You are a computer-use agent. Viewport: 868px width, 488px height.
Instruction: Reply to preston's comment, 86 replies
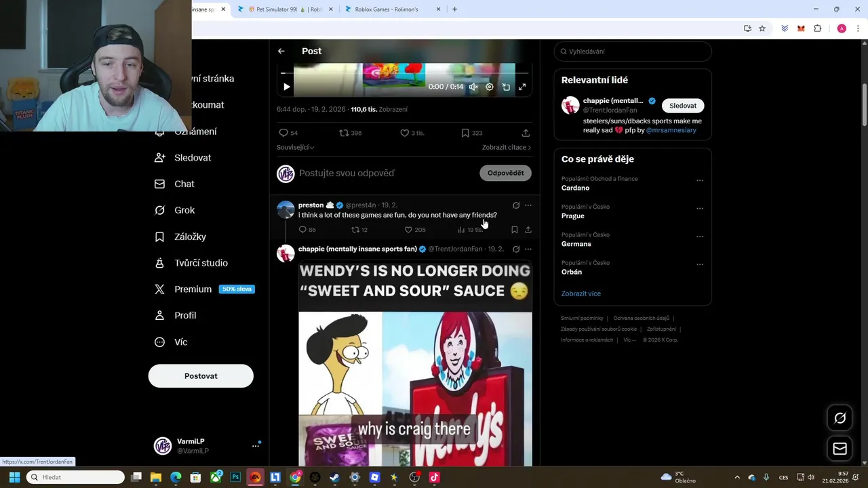point(307,230)
